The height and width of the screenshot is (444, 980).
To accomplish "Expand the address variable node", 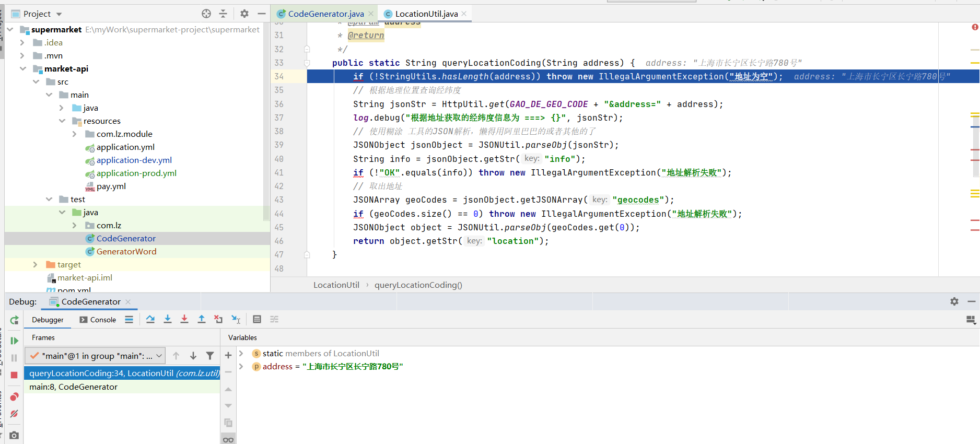I will [241, 366].
